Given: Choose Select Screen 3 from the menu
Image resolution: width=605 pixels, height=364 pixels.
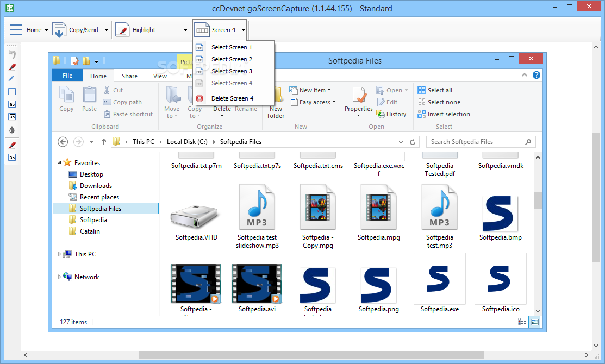Looking at the screenshot, I should [x=233, y=71].
